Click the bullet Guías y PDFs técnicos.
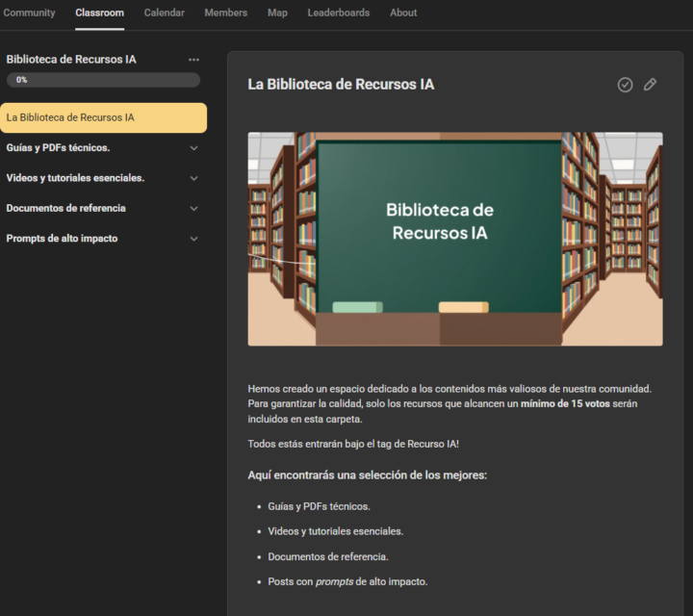This screenshot has width=693, height=616. click(319, 506)
